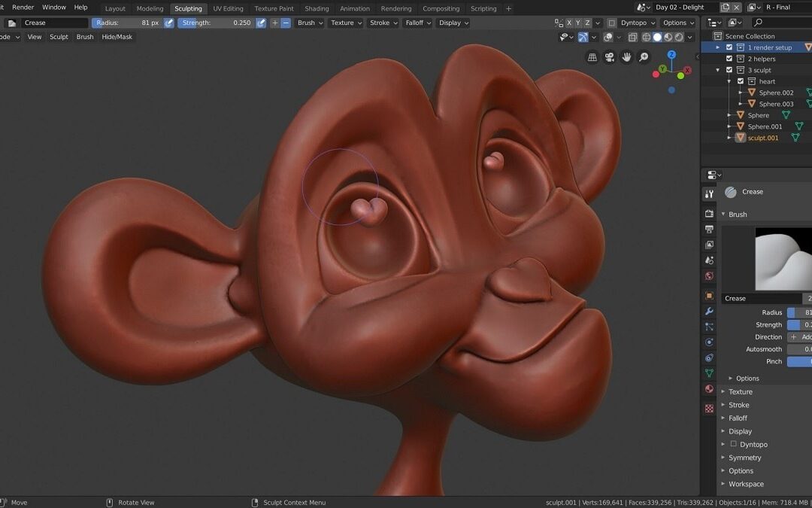Toggle Y axis symmetry
Viewport: 812px width, 508px height.
pos(578,23)
